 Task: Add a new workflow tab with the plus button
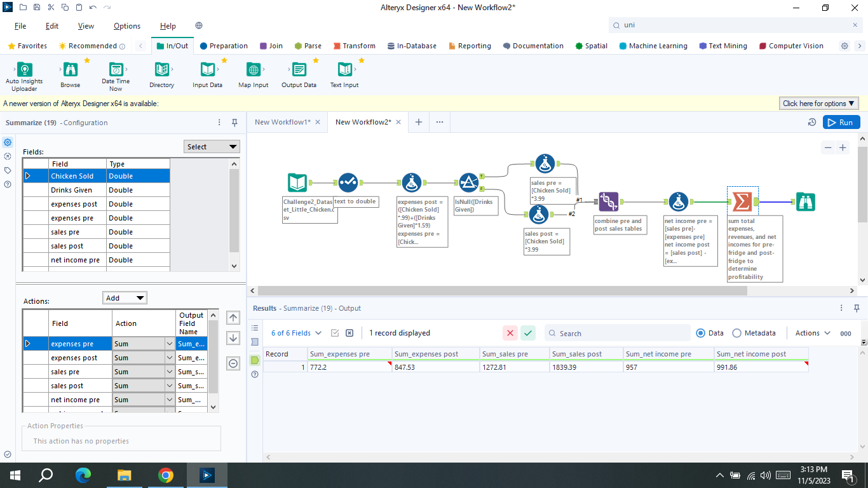click(418, 122)
